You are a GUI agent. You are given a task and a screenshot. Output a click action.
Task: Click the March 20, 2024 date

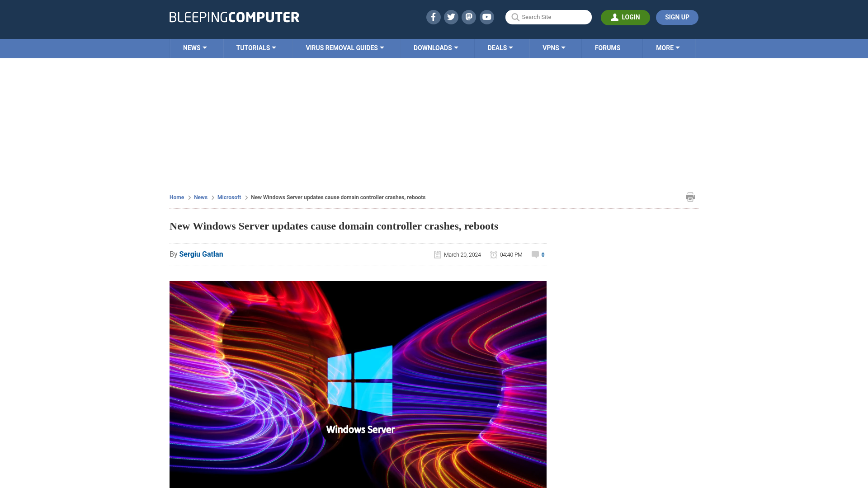coord(462,255)
